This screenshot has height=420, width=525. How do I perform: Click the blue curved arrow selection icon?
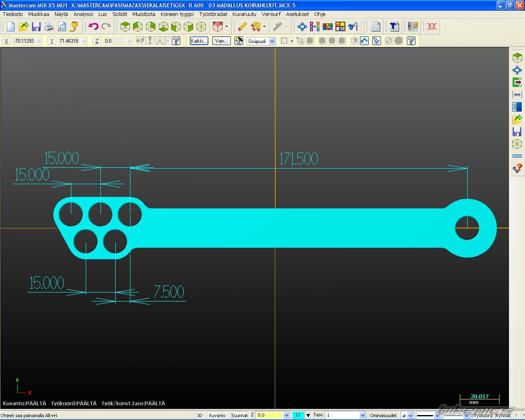coord(364,41)
